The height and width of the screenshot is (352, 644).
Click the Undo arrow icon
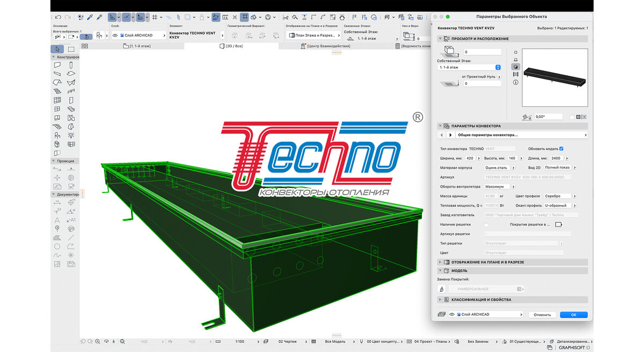pyautogui.click(x=58, y=17)
